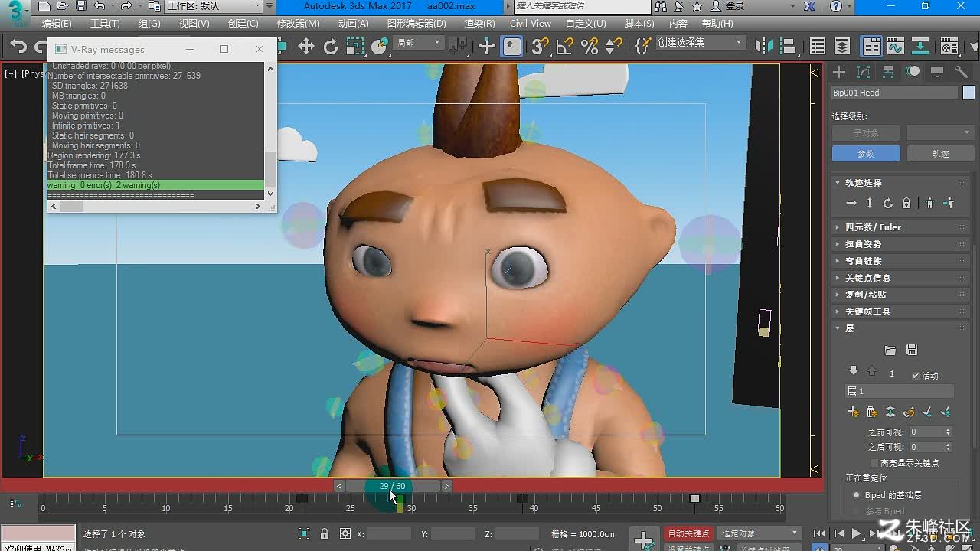The image size is (980, 551).
Task: Click the Edit Named Selection Sets icon
Action: 644,47
